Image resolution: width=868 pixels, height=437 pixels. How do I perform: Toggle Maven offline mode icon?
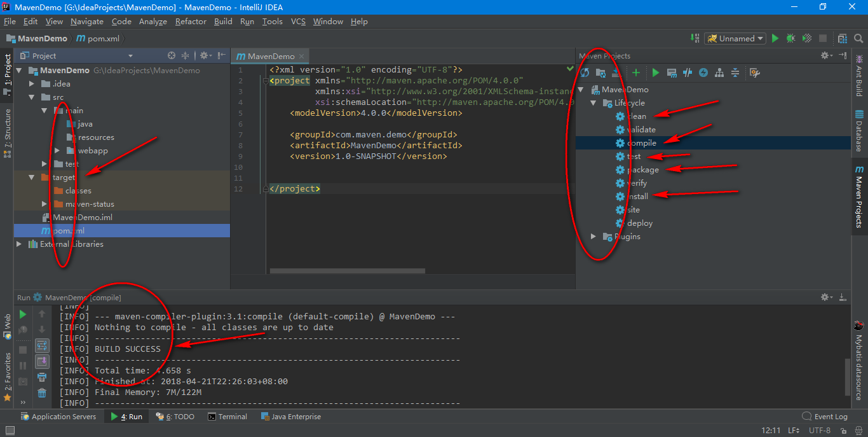703,73
